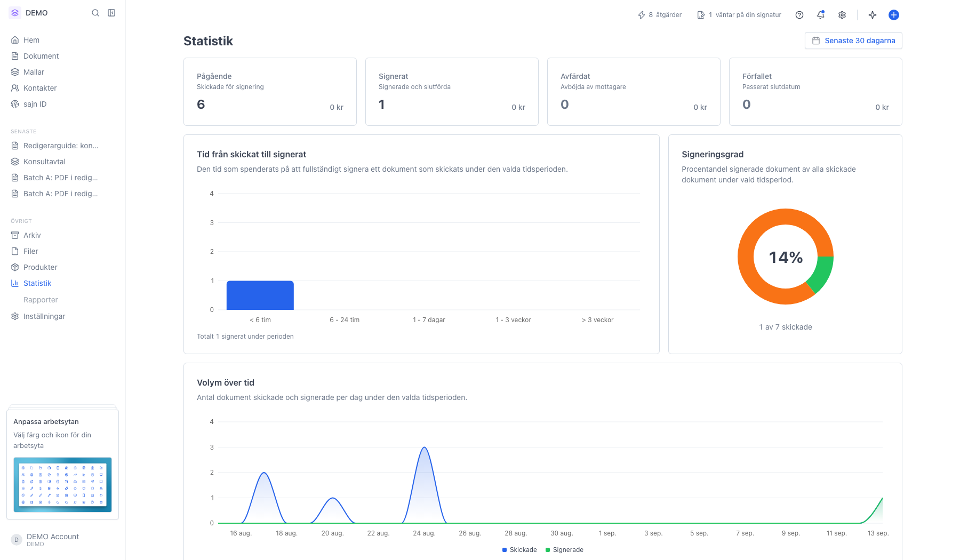
Task: Collapse the sidebar with panel toggle icon
Action: 111,13
